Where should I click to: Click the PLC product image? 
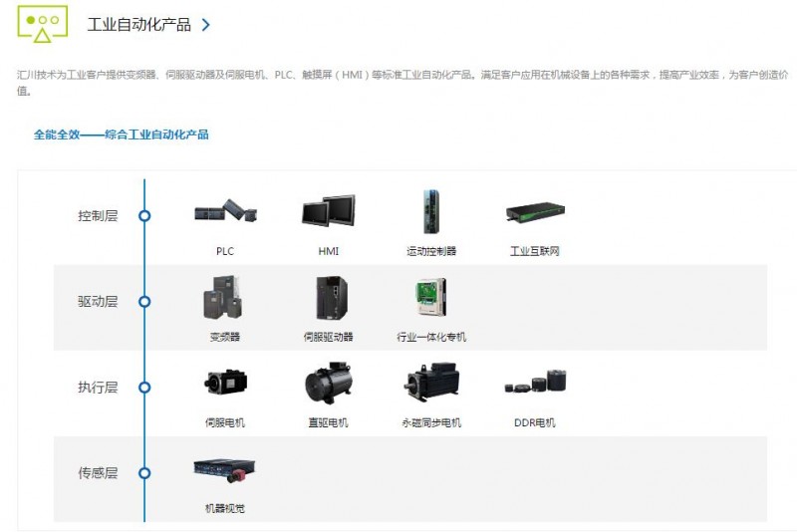pyautogui.click(x=226, y=210)
